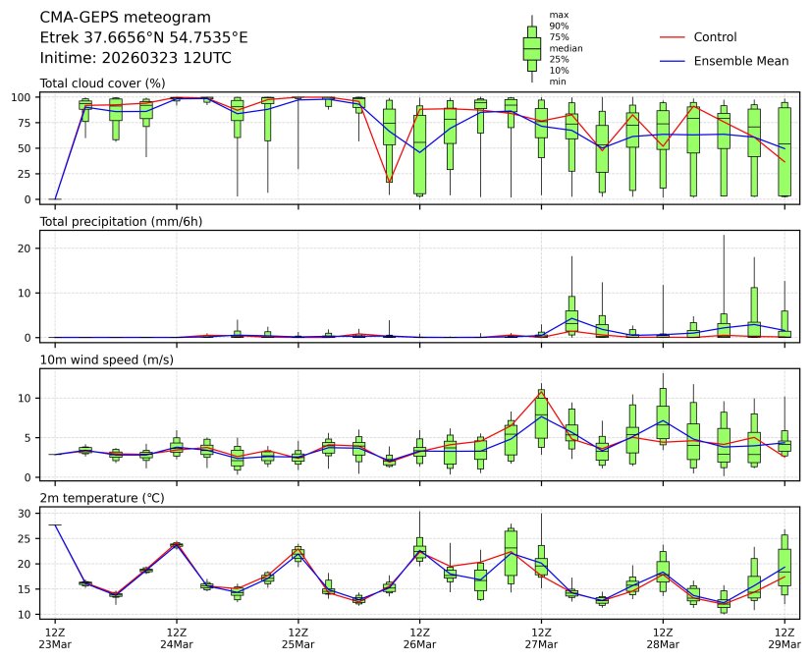Click the 12Z 23Mar time axis label

coord(55,637)
